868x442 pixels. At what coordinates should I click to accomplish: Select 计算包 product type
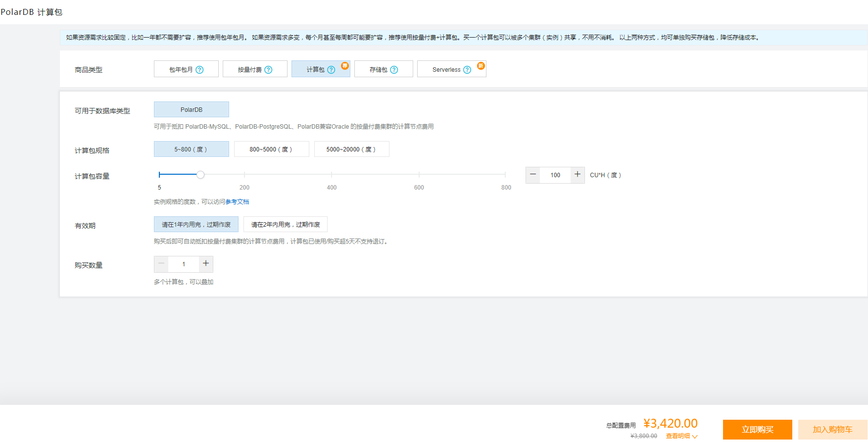click(321, 69)
